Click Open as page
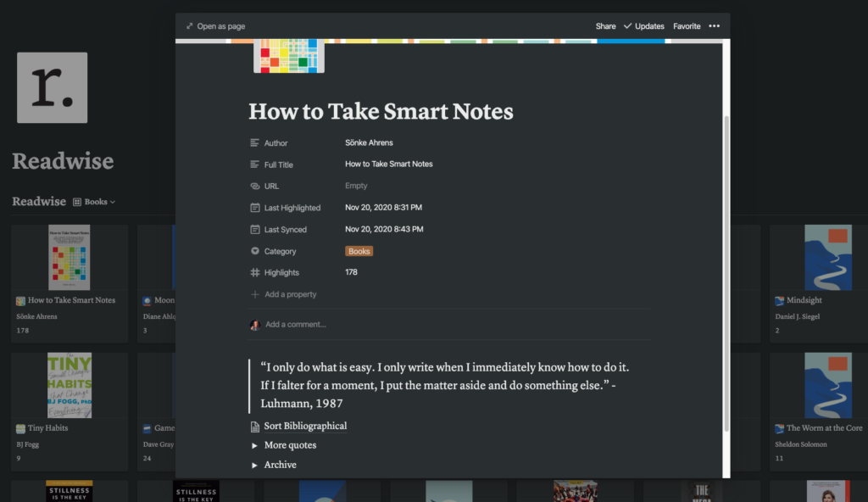This screenshot has height=502, width=868. click(221, 26)
